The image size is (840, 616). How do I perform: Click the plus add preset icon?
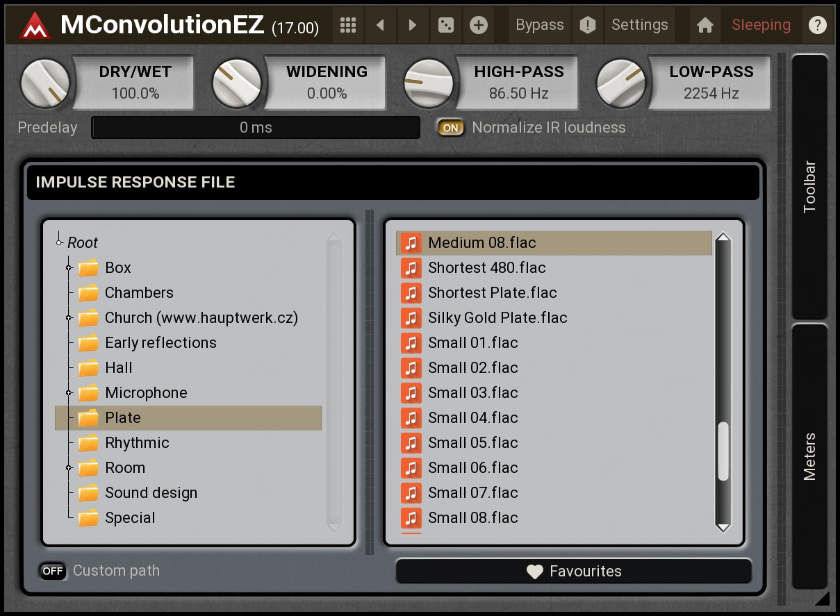coord(478,26)
